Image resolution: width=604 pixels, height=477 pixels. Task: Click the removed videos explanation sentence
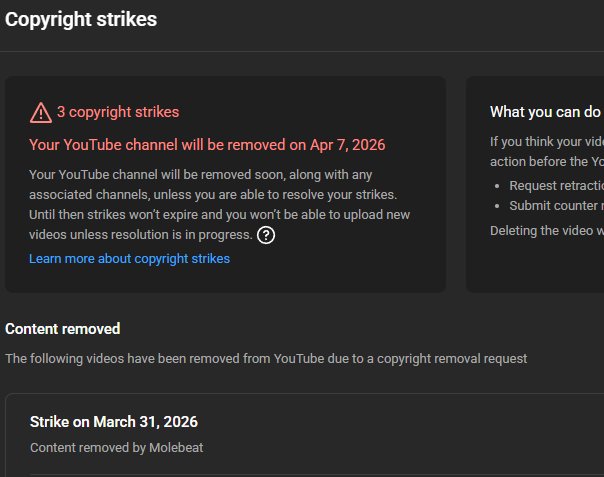coord(266,359)
